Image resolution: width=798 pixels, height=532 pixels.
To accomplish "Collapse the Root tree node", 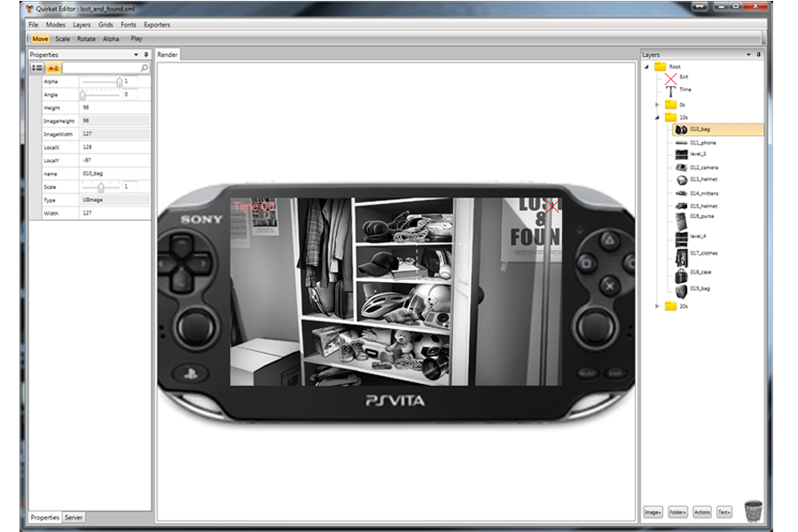I will coord(647,66).
